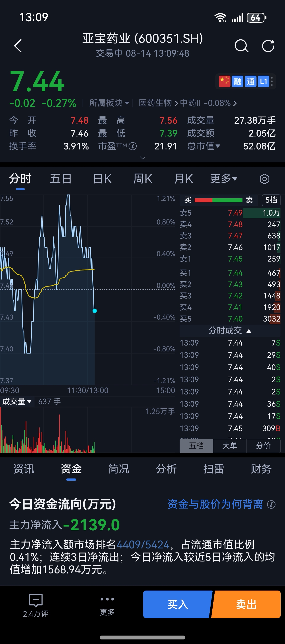Select the 卖2 7.46 order row
The width and height of the screenshot is (285, 644).
coord(230,247)
